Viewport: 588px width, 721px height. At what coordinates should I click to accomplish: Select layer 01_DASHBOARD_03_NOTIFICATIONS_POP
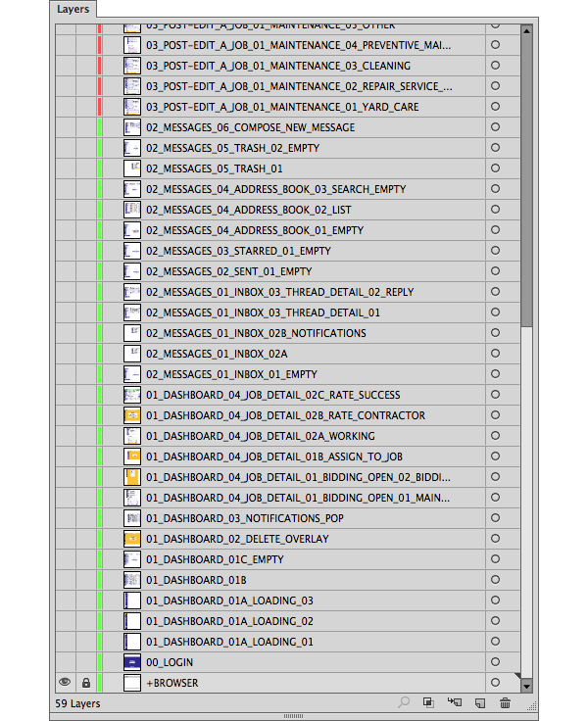(x=245, y=518)
